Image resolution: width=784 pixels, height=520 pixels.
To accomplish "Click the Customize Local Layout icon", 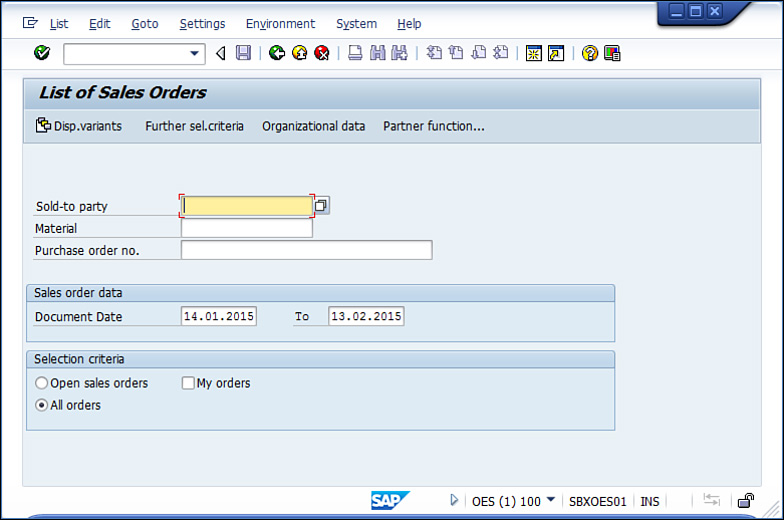I will [612, 53].
